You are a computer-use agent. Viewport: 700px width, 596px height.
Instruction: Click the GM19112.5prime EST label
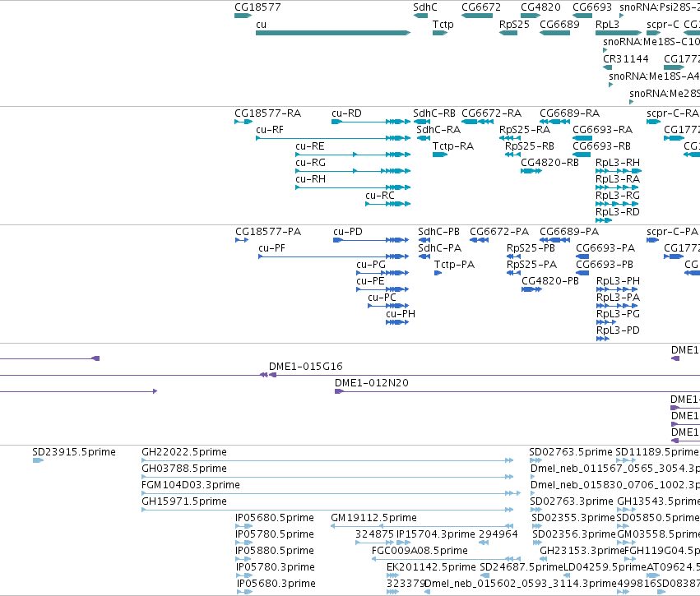click(x=373, y=519)
